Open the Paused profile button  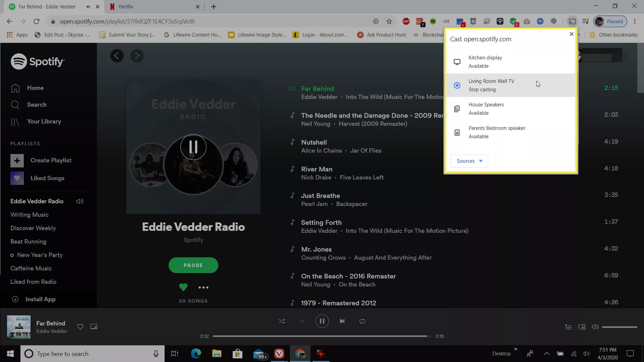click(610, 21)
